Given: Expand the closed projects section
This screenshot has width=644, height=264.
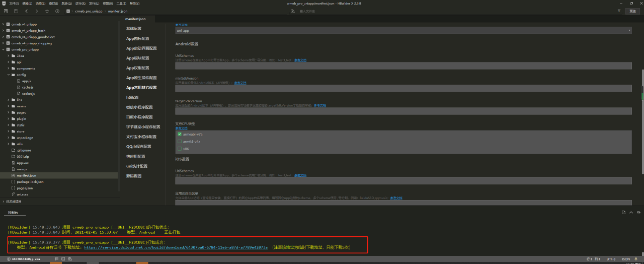Looking at the screenshot, I should coord(3,201).
